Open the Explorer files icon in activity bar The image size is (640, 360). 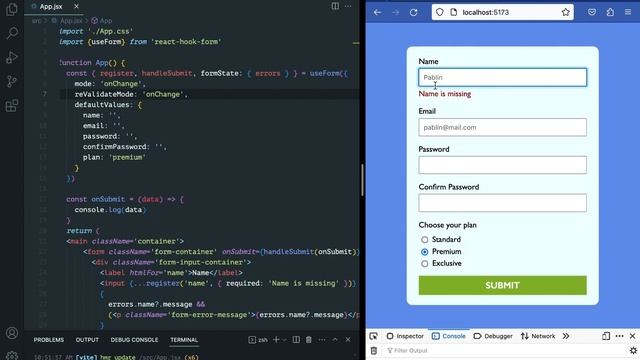click(12, 9)
